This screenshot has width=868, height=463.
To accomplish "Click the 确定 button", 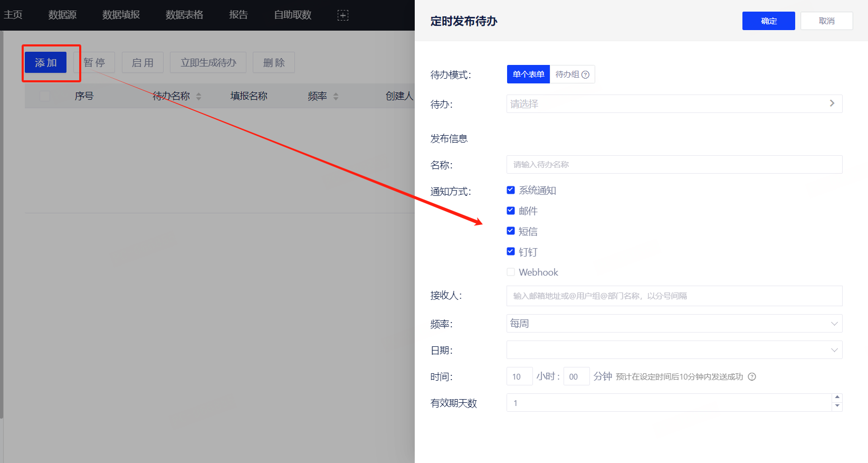I will click(768, 21).
